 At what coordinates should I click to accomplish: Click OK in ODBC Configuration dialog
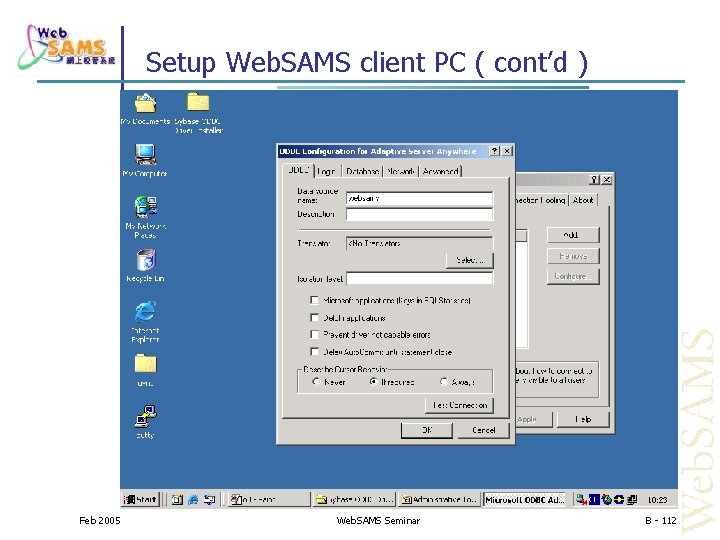tap(427, 430)
